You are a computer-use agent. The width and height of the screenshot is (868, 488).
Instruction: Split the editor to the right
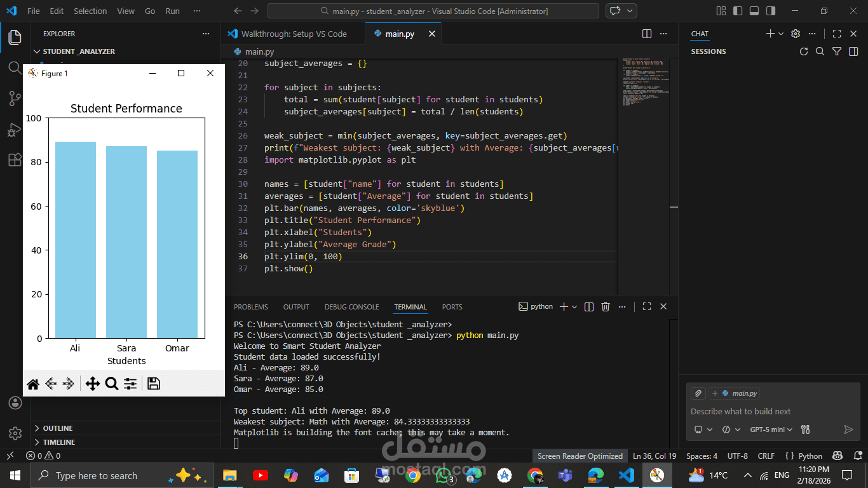(x=647, y=34)
